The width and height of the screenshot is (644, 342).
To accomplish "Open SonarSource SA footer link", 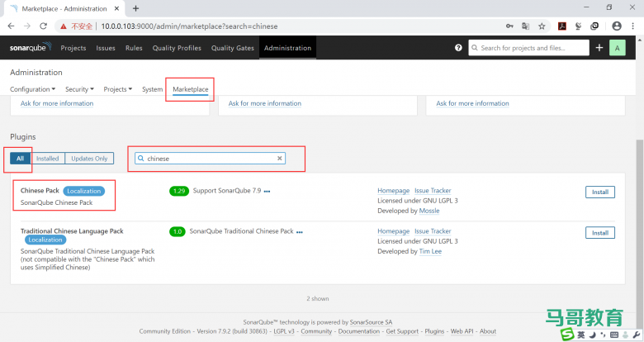I will [371, 322].
